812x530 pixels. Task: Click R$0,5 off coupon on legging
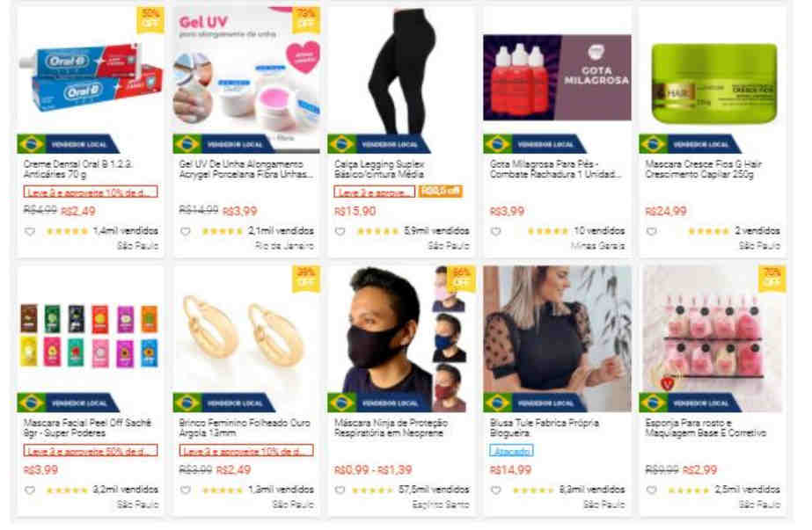pyautogui.click(x=440, y=192)
